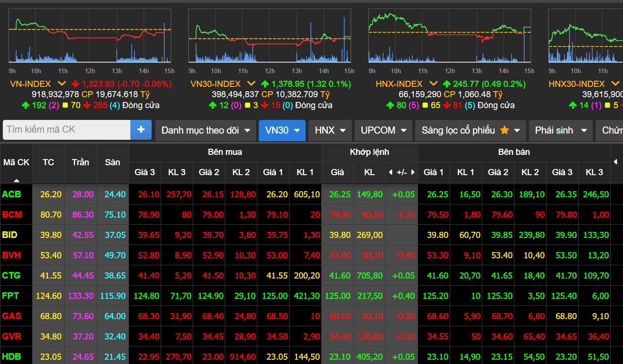Click the Khớp lệnh group header
The width and height of the screenshot is (623, 364).
[369, 152]
